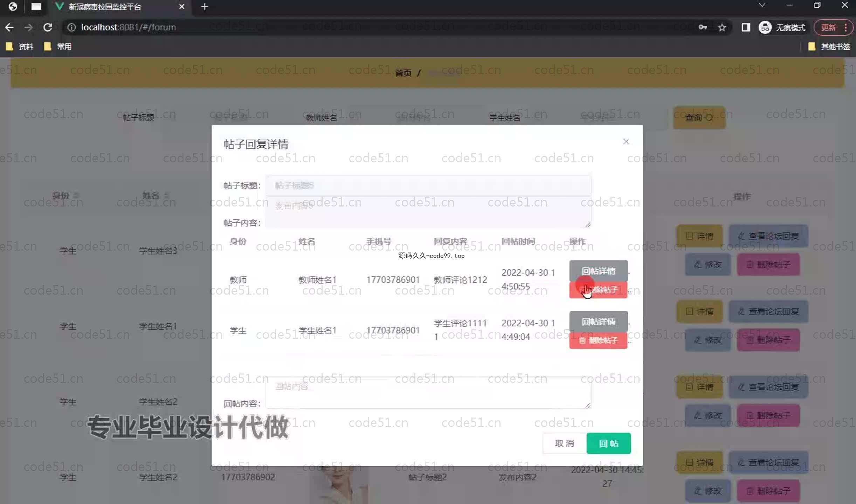
Task: Open the 资料 bookmarks folder
Action: coord(20,47)
